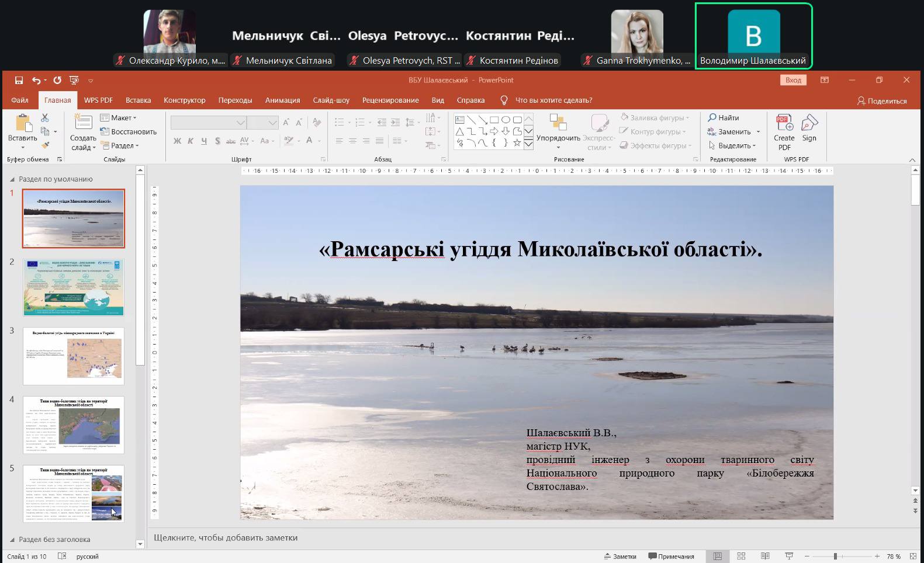Open the Макет layout dropdown
This screenshot has width=924, height=563.
tap(119, 118)
